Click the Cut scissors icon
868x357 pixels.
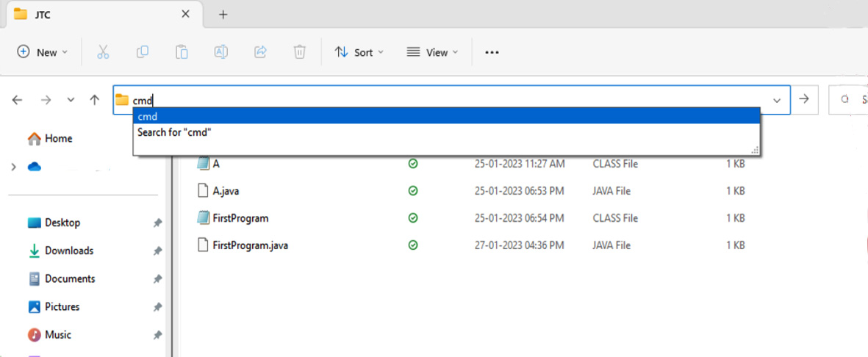tap(103, 52)
